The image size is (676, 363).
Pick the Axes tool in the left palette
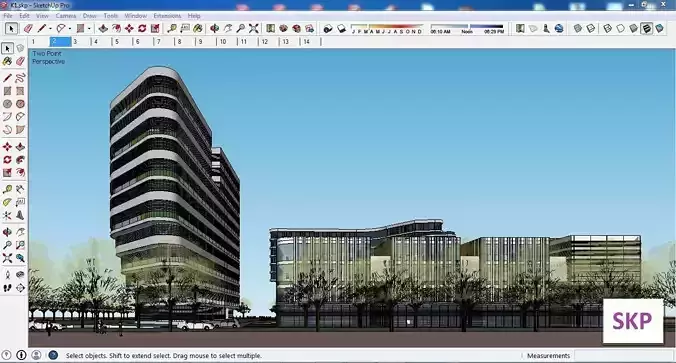point(7,215)
